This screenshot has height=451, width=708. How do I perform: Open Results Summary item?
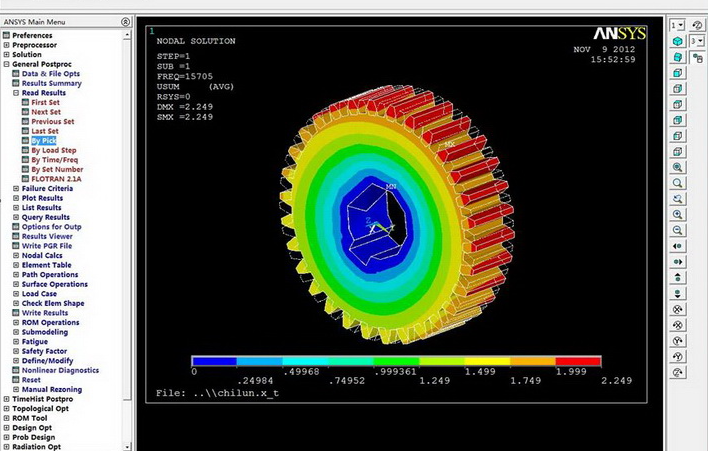point(51,83)
